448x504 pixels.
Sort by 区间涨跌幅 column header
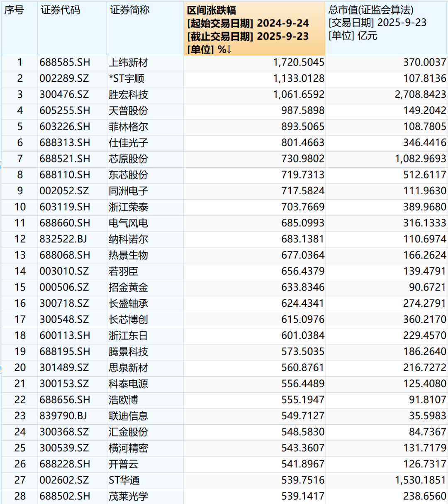[254, 28]
